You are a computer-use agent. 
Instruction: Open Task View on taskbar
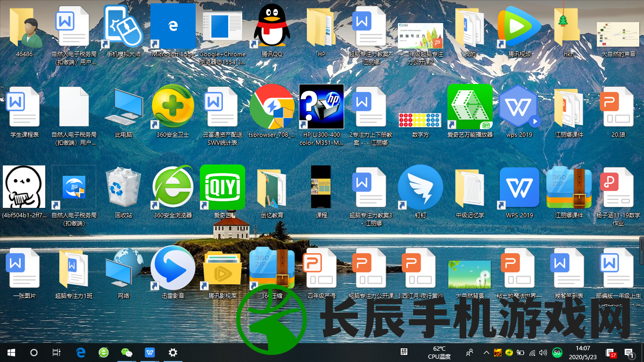click(x=57, y=352)
